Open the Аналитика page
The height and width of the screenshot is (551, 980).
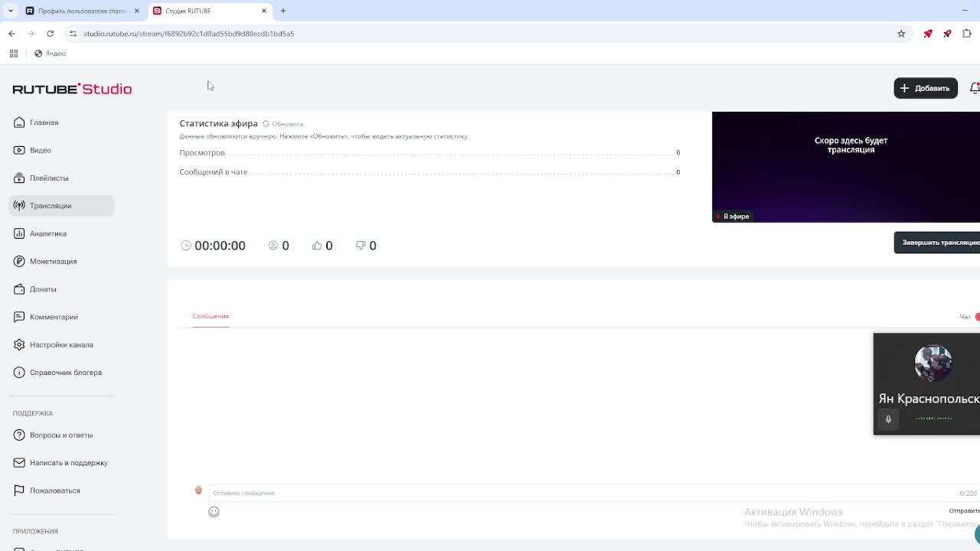point(47,233)
